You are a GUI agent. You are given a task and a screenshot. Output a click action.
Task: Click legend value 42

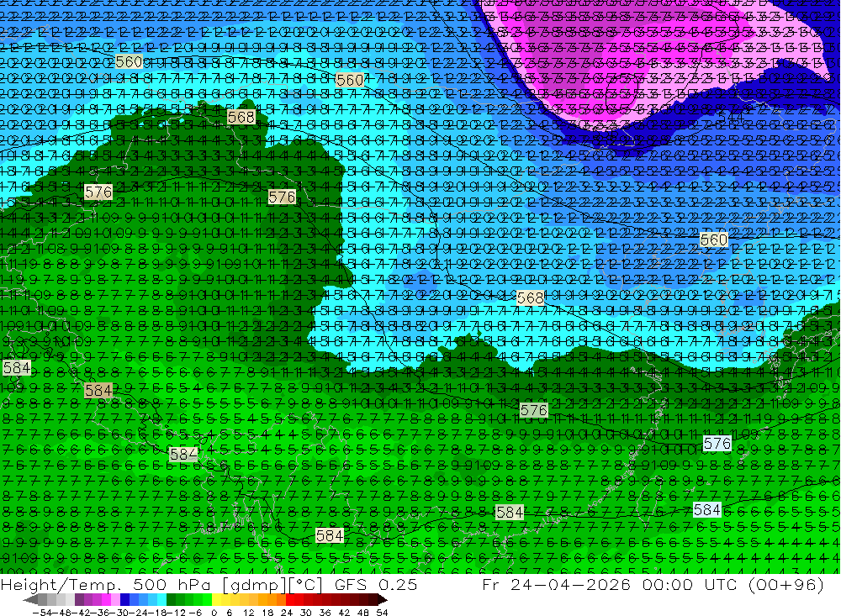(x=344, y=613)
